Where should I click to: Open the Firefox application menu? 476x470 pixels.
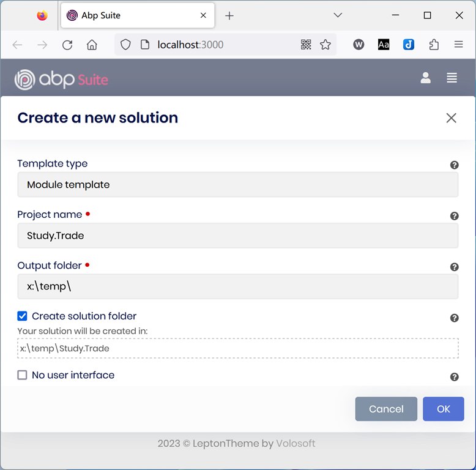[458, 45]
